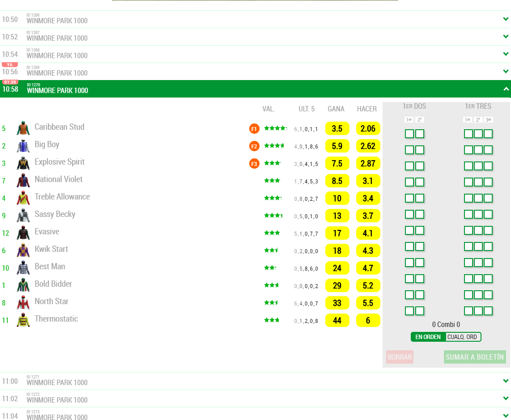511x420 pixels.
Task: Click the BORRAR button
Action: [x=400, y=357]
